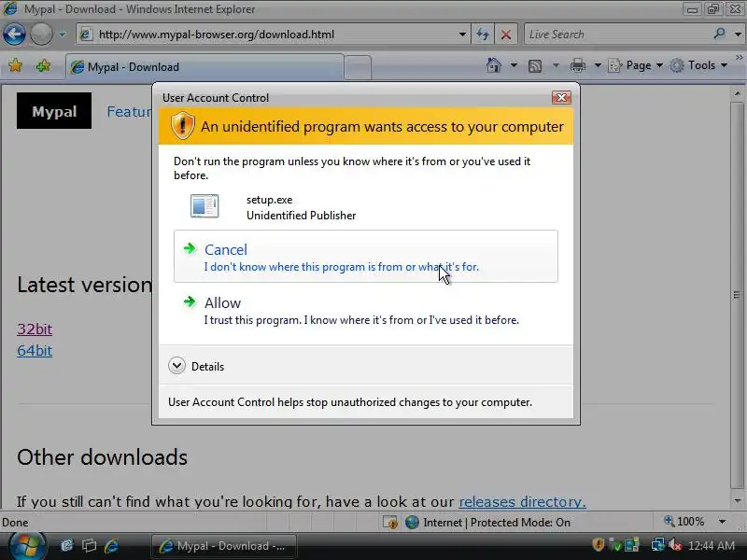
Task: Click Switch Between Windows quick launch icon
Action: point(89,546)
